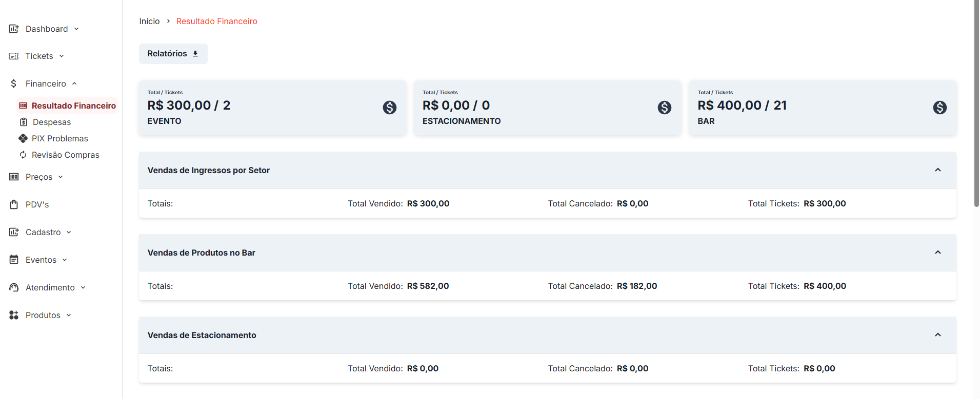
Task: Click the Produtos shapes icon
Action: pyautogui.click(x=14, y=315)
